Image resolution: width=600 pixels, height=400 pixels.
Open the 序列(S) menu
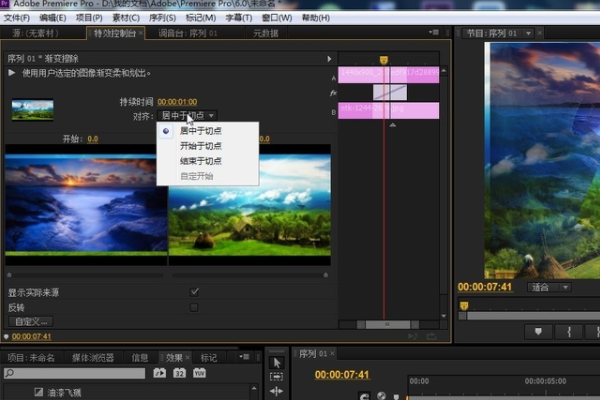coord(162,18)
